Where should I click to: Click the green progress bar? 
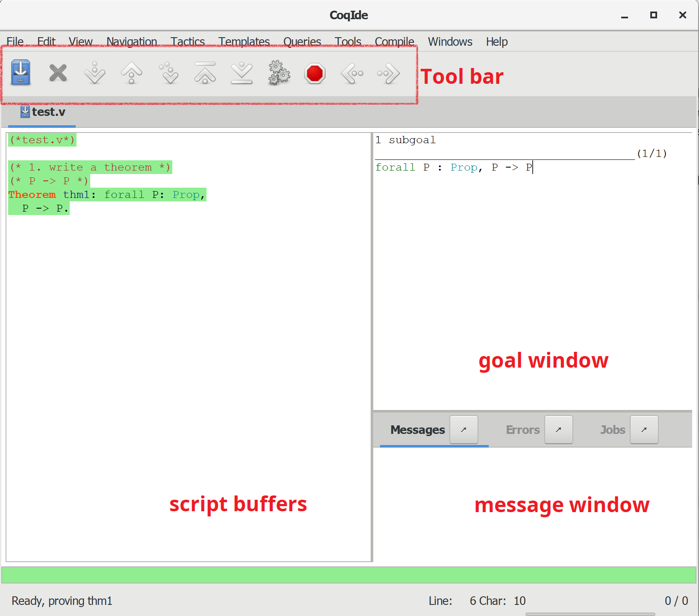pyautogui.click(x=349, y=575)
